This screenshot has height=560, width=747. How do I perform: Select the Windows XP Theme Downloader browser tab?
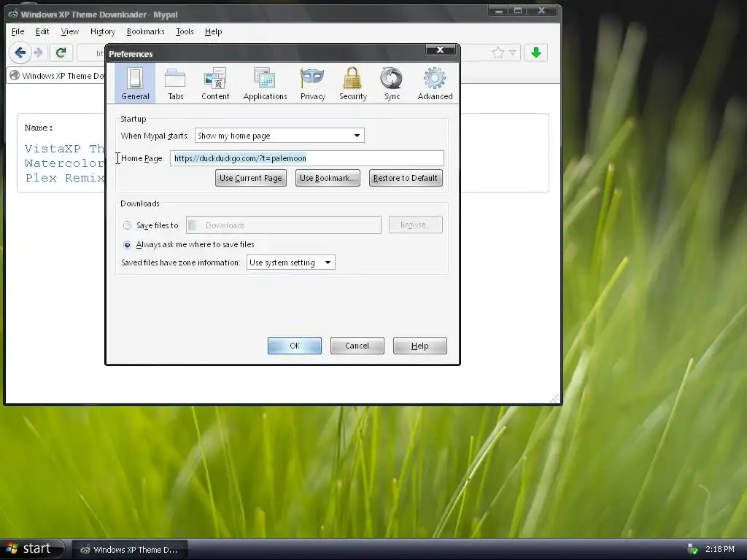click(57, 76)
